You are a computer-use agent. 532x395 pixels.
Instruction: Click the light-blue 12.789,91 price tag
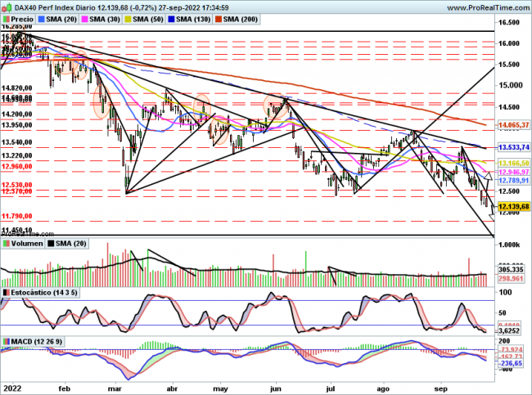[513, 181]
